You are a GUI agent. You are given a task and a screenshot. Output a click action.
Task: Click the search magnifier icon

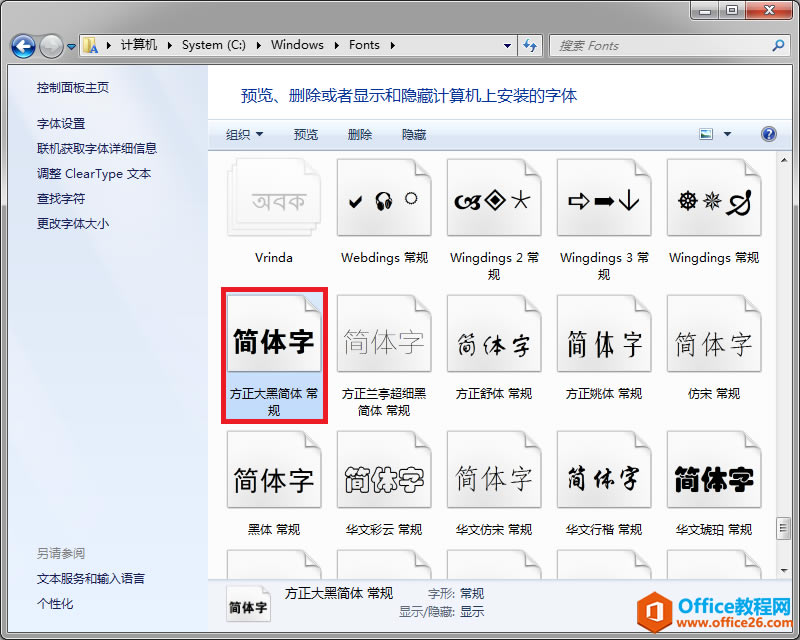[778, 45]
